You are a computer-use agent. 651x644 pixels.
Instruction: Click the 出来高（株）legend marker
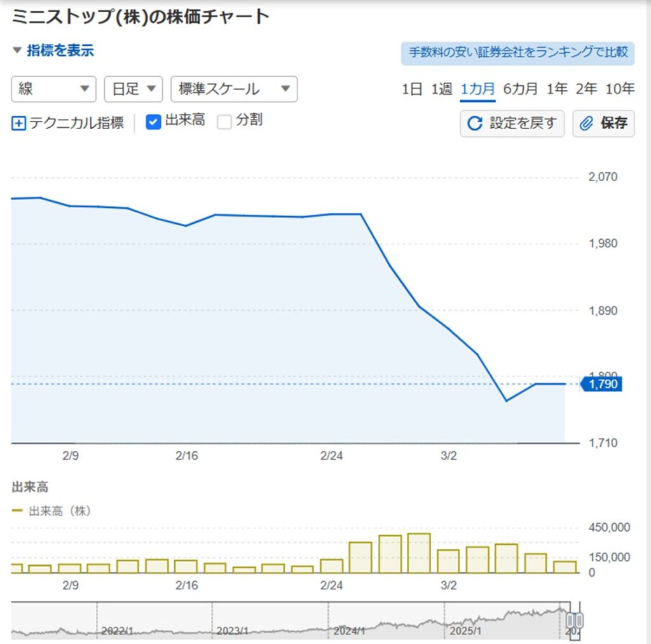pos(18,510)
